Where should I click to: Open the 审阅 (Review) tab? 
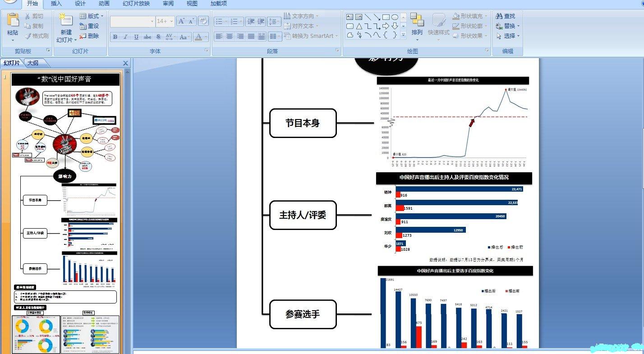point(168,4)
